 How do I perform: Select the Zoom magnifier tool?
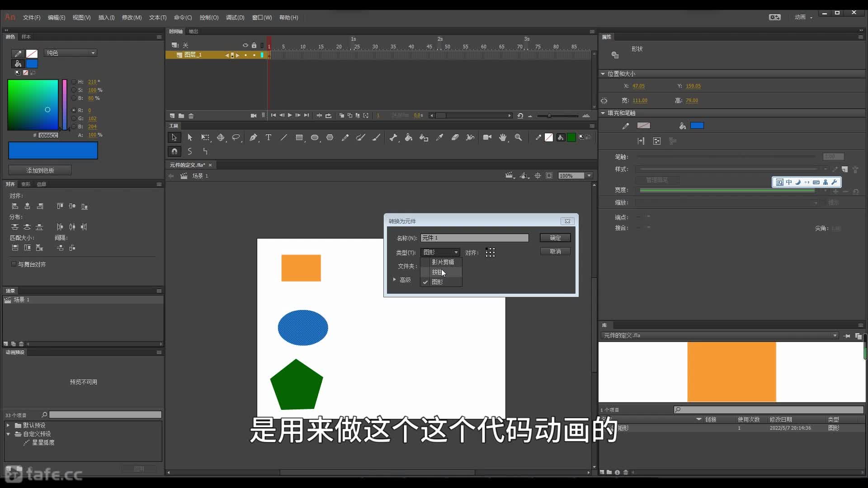click(x=519, y=137)
